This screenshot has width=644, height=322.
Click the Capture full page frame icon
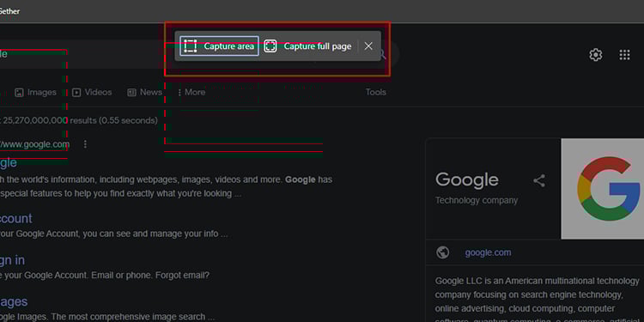270,46
